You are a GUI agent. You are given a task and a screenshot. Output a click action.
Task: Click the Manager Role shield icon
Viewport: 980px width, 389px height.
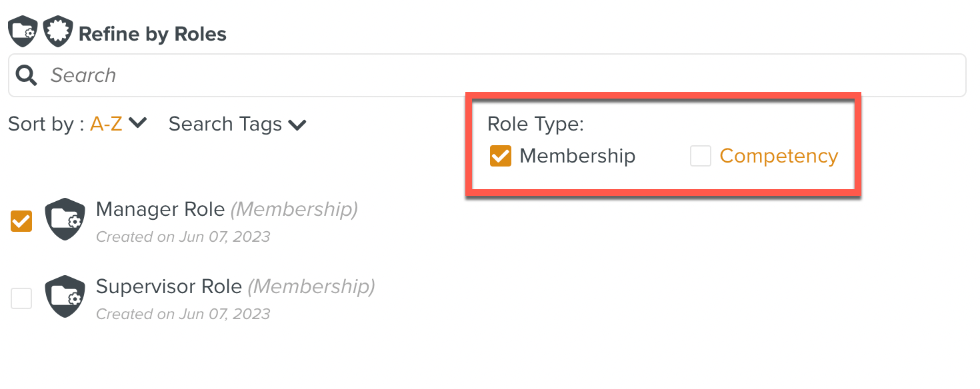tap(65, 219)
